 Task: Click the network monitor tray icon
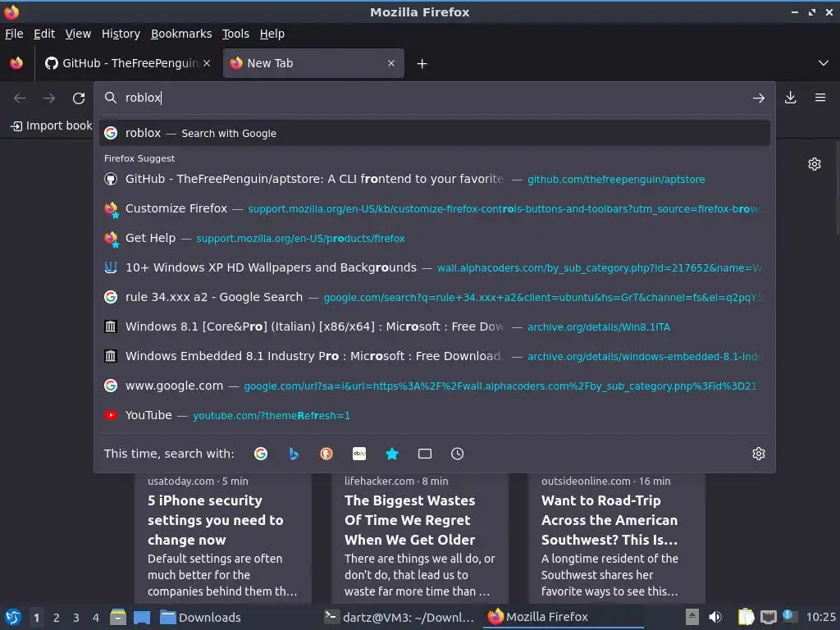click(x=768, y=617)
